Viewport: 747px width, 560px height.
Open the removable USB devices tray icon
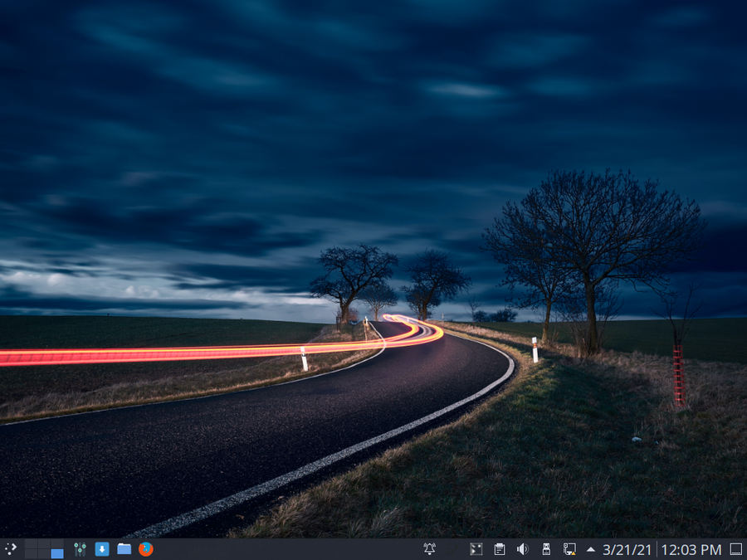tap(546, 549)
